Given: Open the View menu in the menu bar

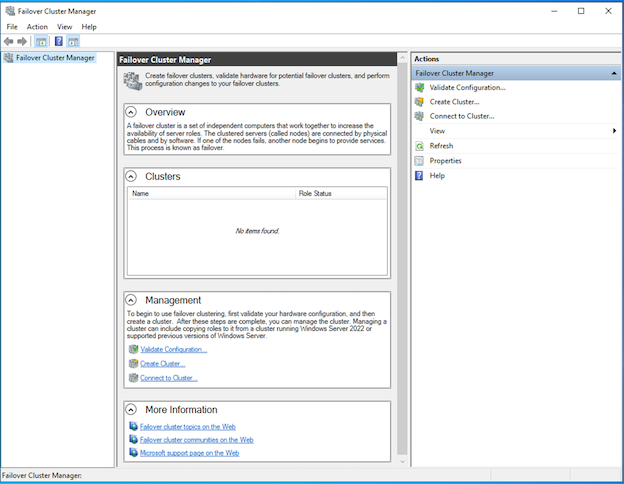Looking at the screenshot, I should tap(64, 27).
